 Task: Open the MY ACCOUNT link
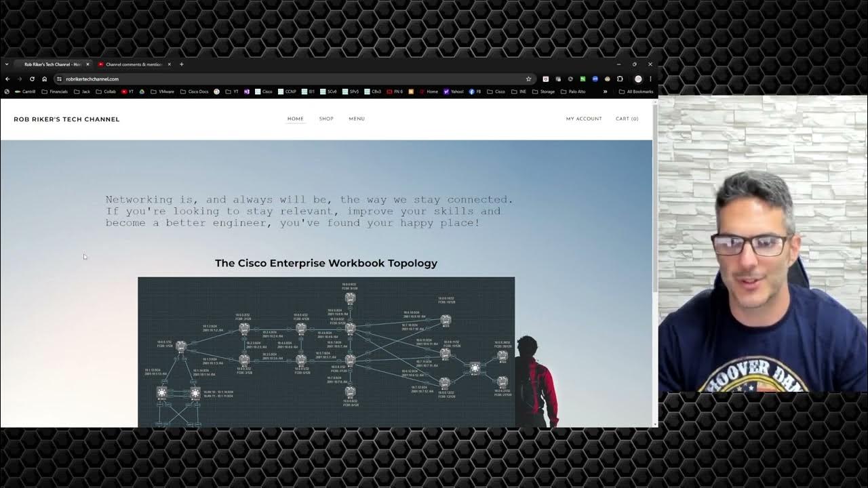pyautogui.click(x=584, y=119)
